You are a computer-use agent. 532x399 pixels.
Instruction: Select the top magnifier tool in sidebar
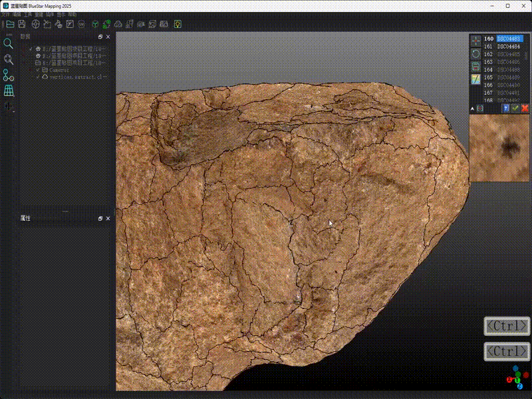pos(9,43)
